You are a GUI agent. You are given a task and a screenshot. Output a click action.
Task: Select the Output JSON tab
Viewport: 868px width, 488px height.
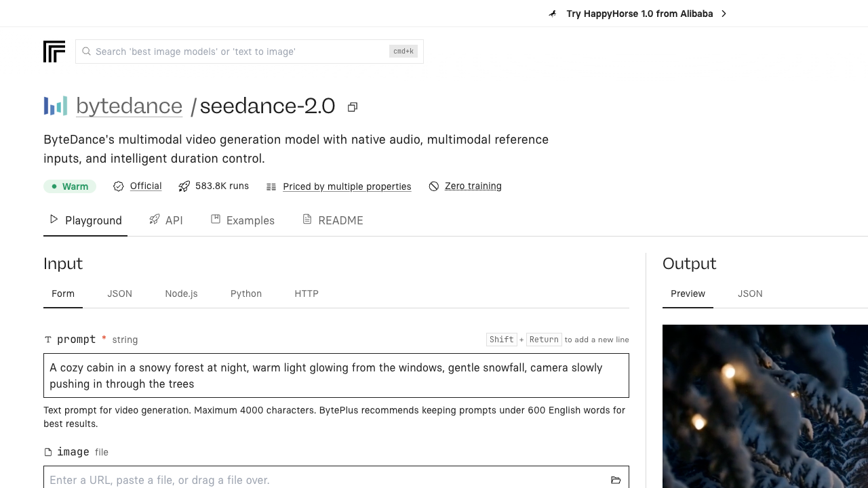point(750,293)
